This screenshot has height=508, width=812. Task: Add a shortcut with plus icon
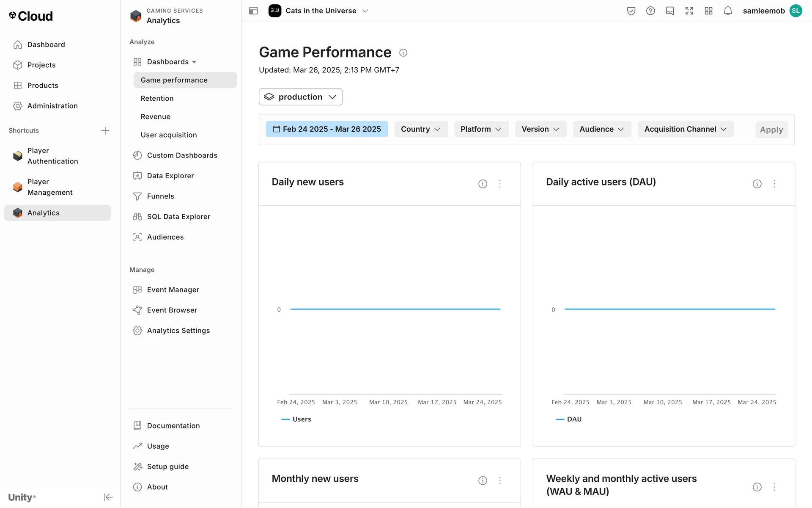(105, 130)
